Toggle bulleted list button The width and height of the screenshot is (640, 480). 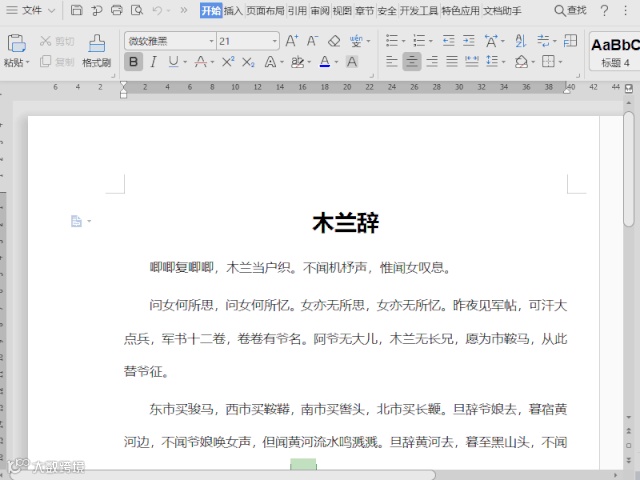point(391,41)
